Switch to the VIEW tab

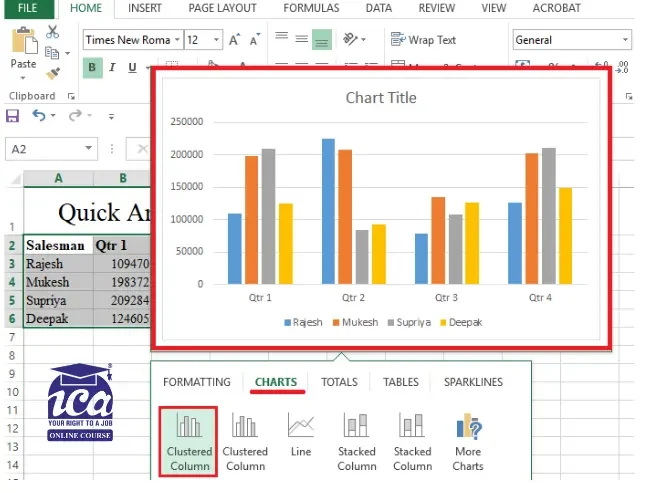(494, 8)
